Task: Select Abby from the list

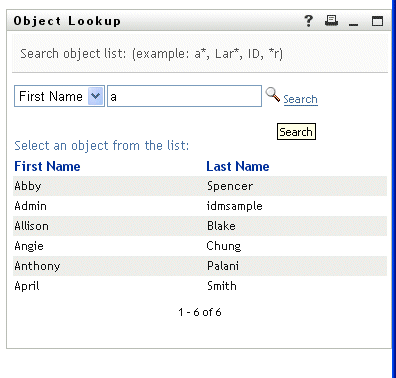Action: pos(28,186)
